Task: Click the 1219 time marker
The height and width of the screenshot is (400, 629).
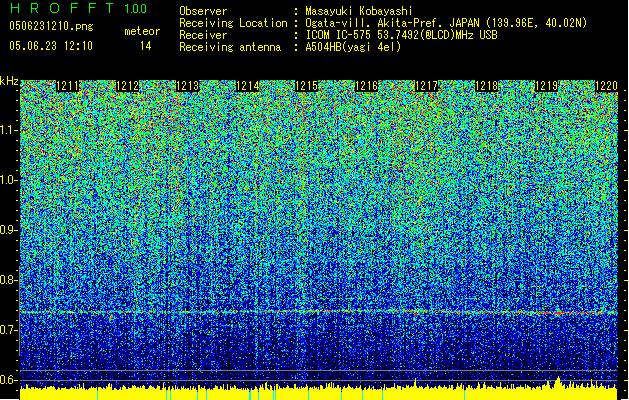Action: pyautogui.click(x=546, y=86)
